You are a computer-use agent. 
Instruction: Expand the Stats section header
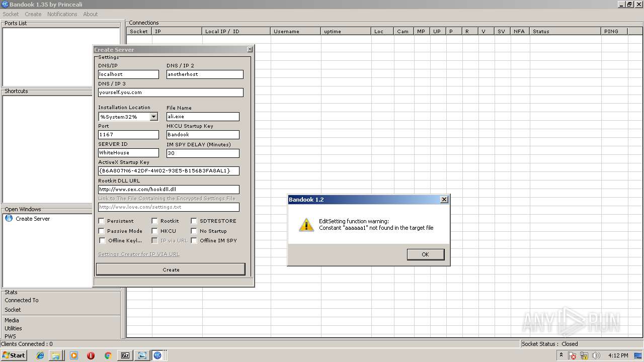[x=11, y=292]
